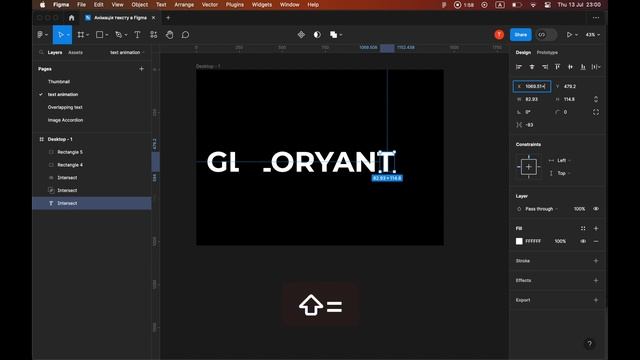Click the white FFFFFF fill swatch

519,241
